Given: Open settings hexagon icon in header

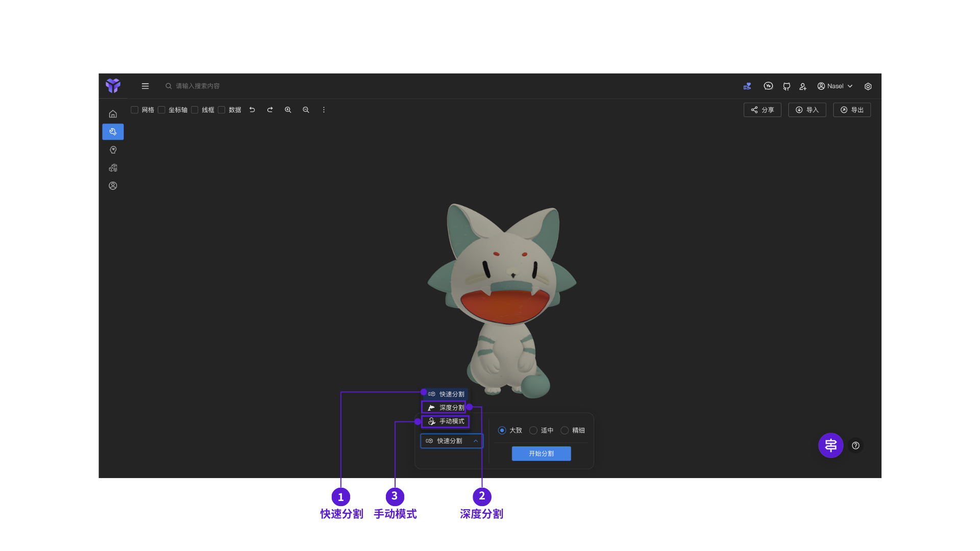Looking at the screenshot, I should [868, 87].
